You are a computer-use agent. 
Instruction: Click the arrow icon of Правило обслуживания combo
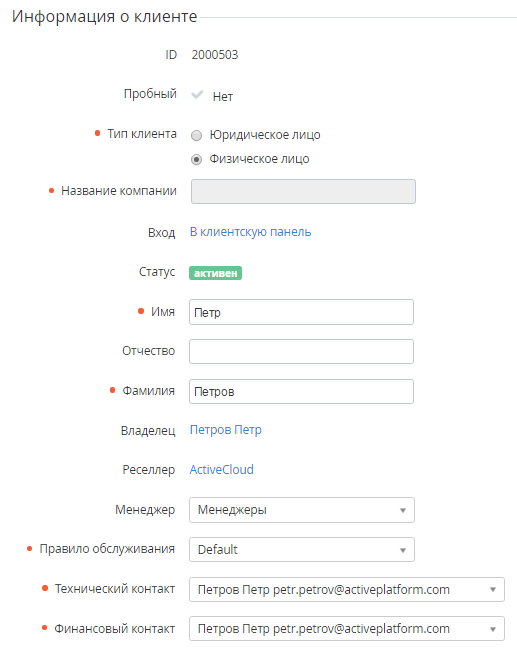pos(403,550)
